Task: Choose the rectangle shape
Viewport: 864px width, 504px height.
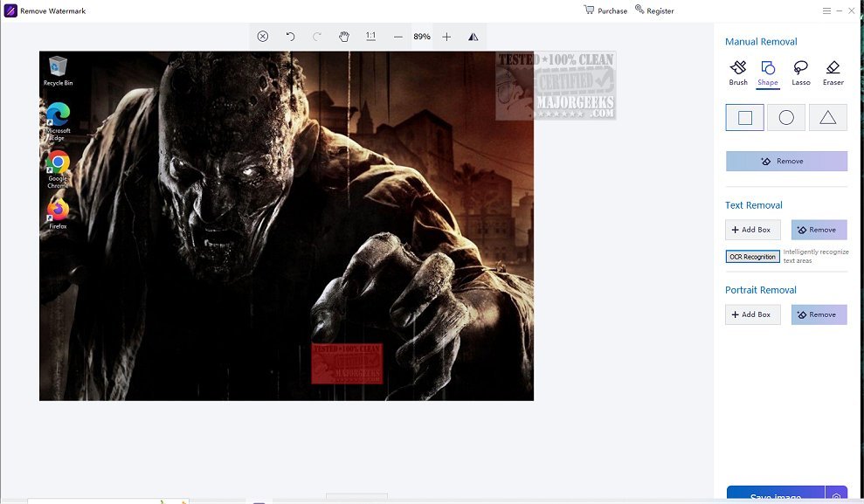Action: click(745, 117)
